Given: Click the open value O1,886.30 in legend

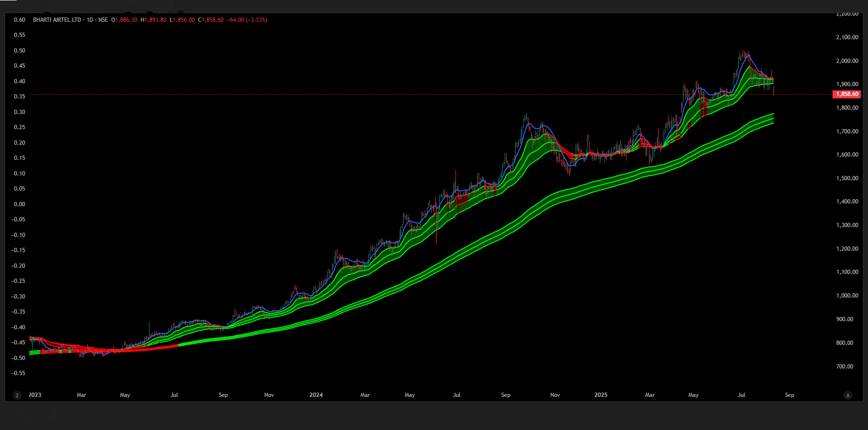Looking at the screenshot, I should [x=124, y=20].
